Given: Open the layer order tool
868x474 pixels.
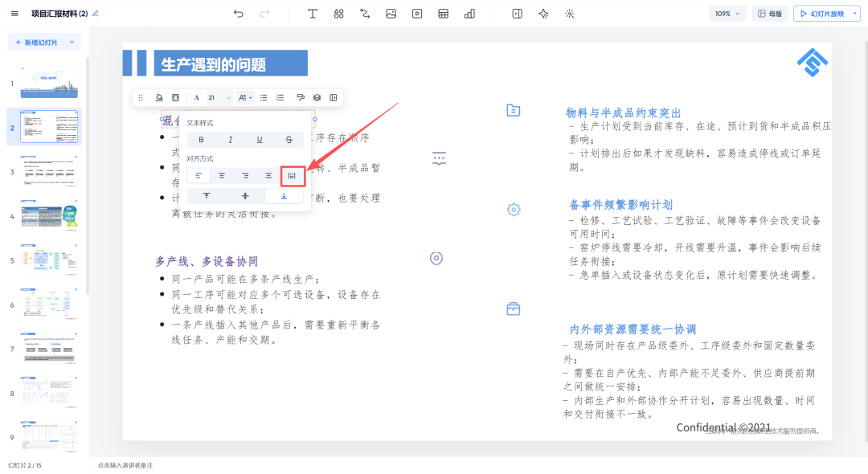Looking at the screenshot, I should tap(317, 98).
